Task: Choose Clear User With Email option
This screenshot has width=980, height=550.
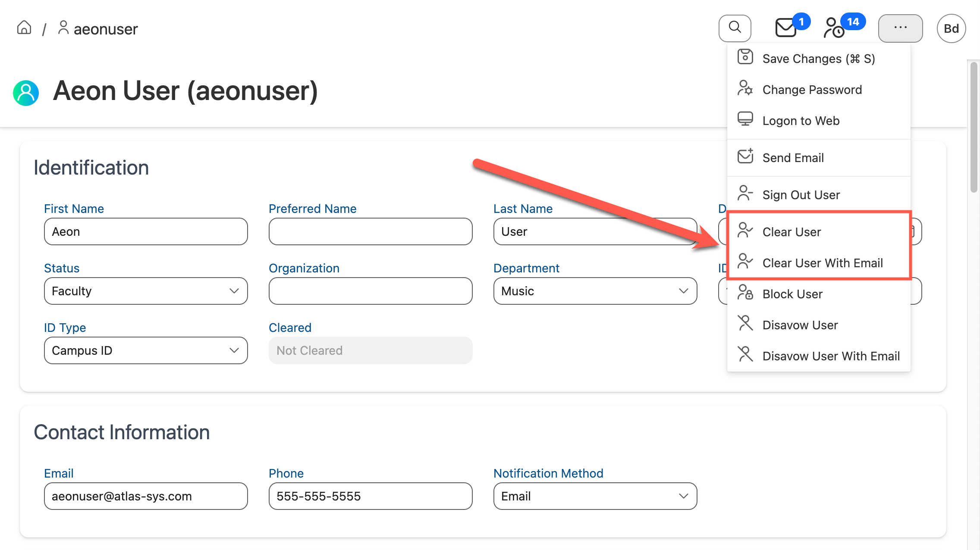Action: [x=822, y=263]
